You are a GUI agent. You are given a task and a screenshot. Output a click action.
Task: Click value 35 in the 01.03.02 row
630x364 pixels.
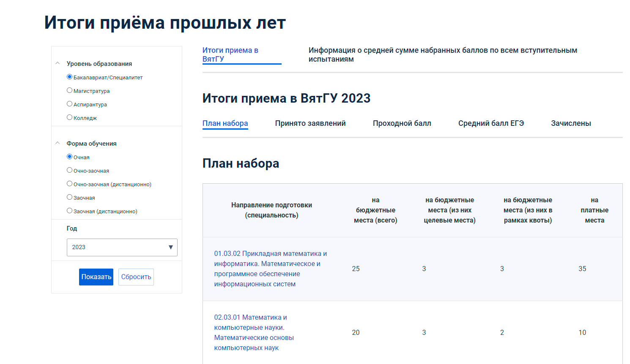[x=583, y=269]
